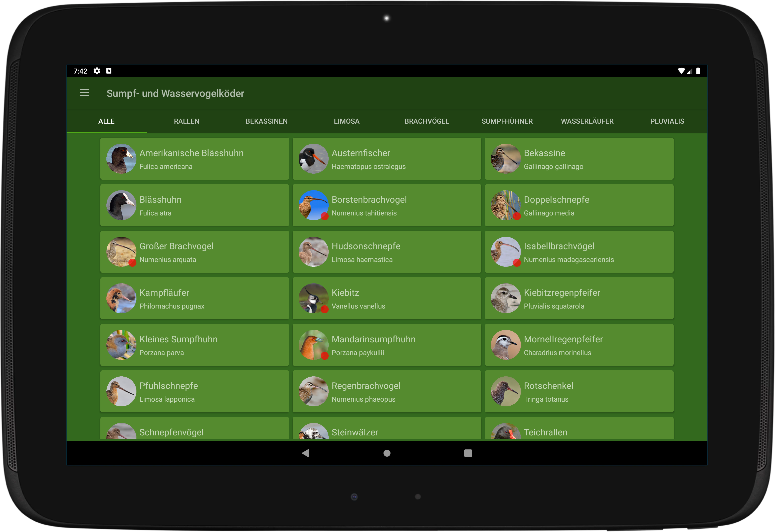Select the PLUVIALIS tab

667,121
